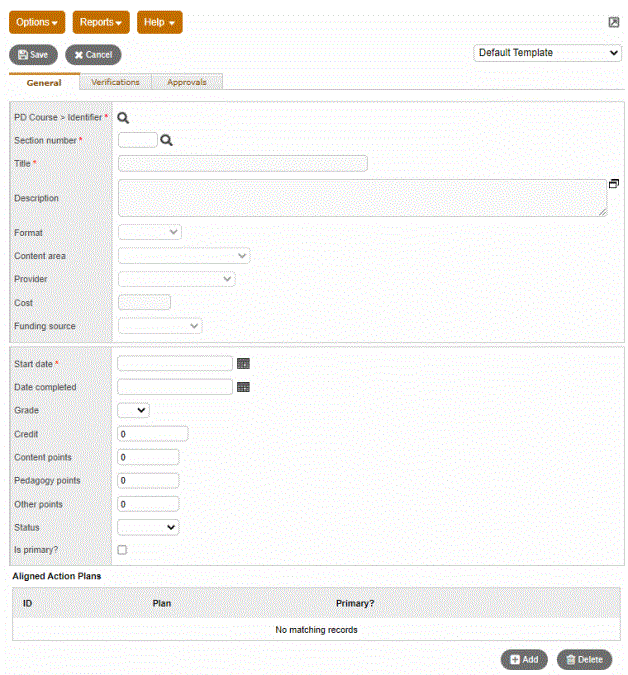Viewport: 628px width, 675px height.
Task: Toggle the Is primary? checkbox
Action: click(122, 550)
